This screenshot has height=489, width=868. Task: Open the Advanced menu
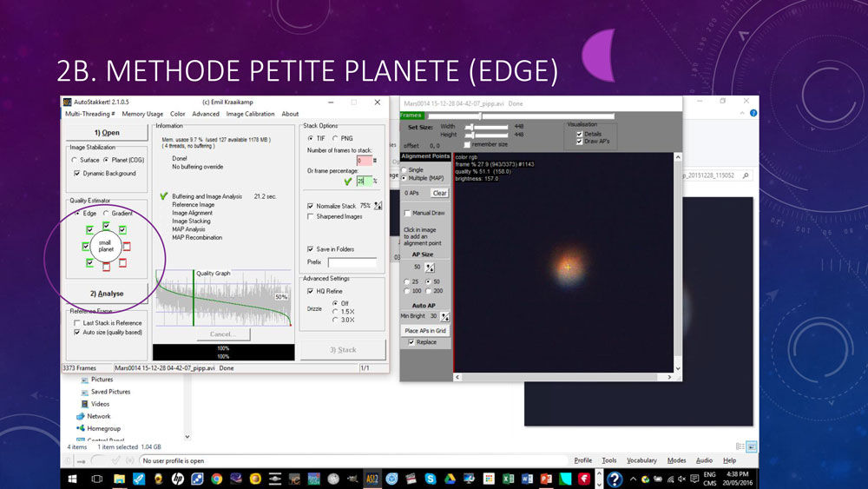[206, 114]
